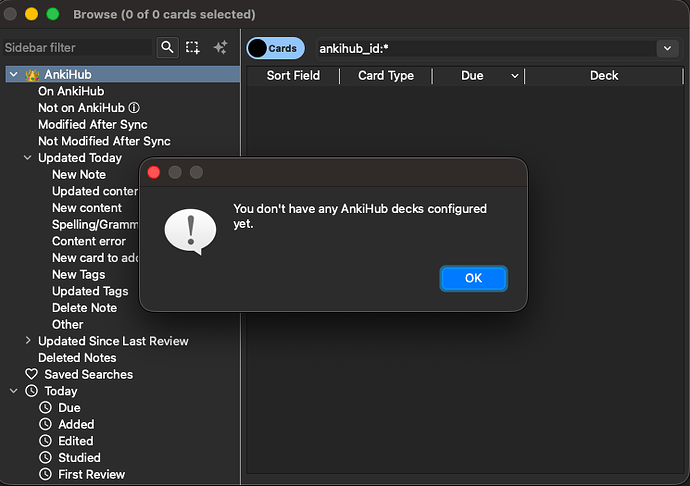The height and width of the screenshot is (486, 690).
Task: Select the Saved Searches label
Action: coord(88,375)
